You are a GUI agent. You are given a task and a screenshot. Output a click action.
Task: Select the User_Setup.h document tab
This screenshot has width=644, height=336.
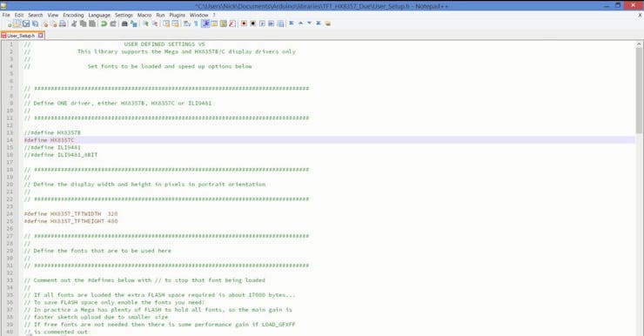click(x=22, y=36)
